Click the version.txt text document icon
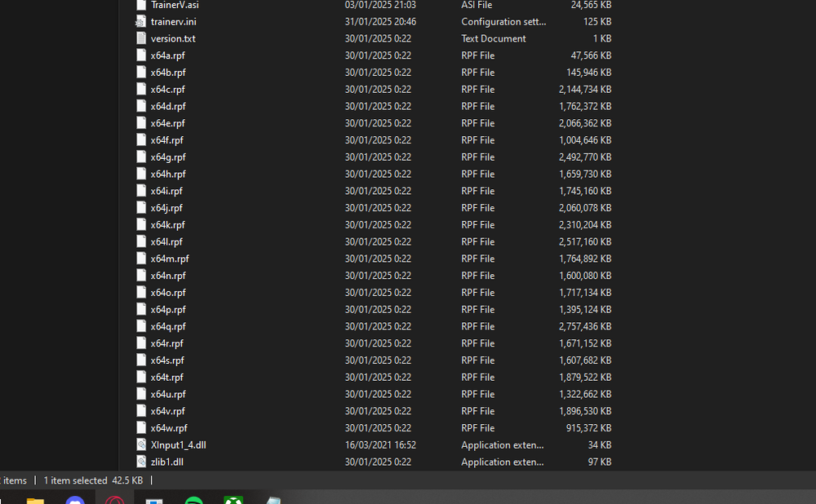Image resolution: width=816 pixels, height=504 pixels. coord(140,38)
